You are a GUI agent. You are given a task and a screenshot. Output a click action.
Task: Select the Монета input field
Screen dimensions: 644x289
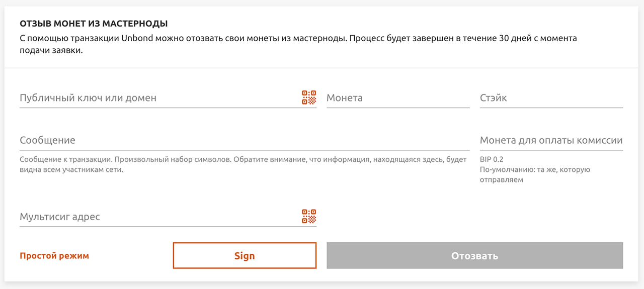pos(398,98)
